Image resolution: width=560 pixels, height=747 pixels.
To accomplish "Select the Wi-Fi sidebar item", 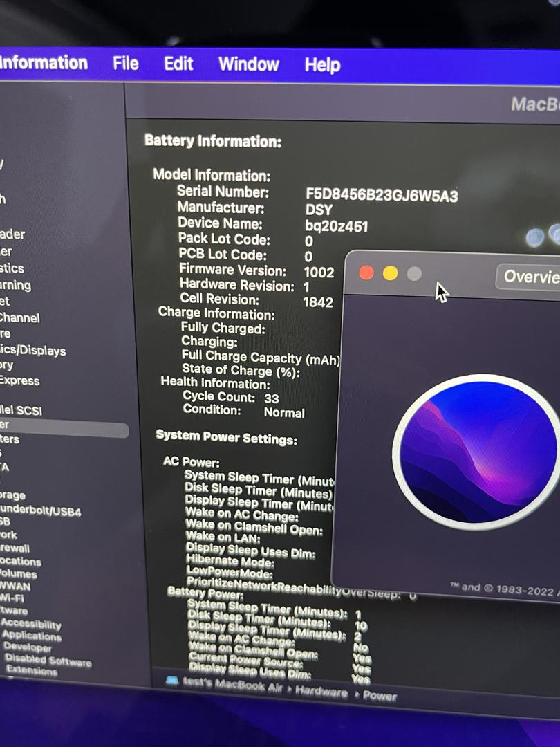I will [12, 598].
